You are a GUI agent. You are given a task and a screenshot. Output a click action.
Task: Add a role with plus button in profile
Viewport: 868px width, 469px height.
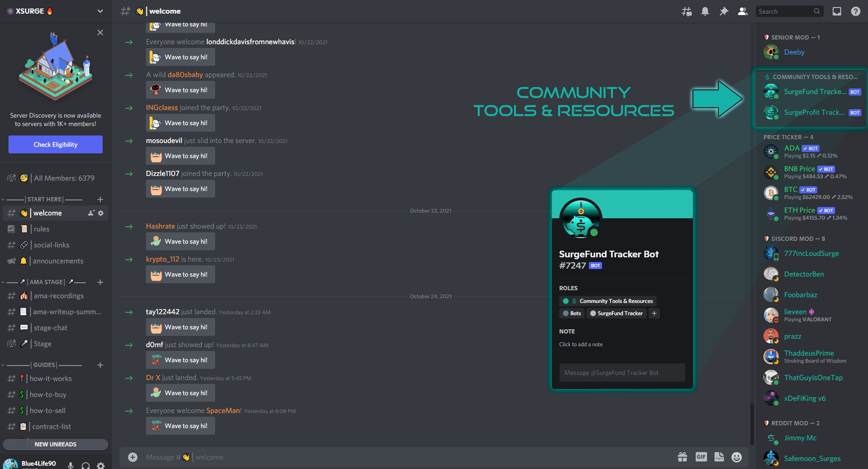654,313
